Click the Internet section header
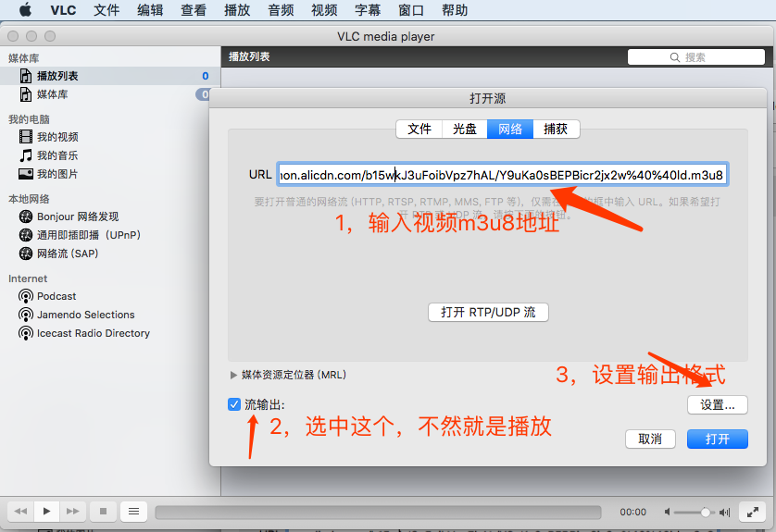This screenshot has height=532, width=776. pos(28,278)
